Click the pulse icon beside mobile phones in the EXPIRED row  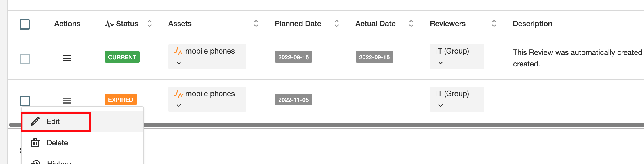179,94
